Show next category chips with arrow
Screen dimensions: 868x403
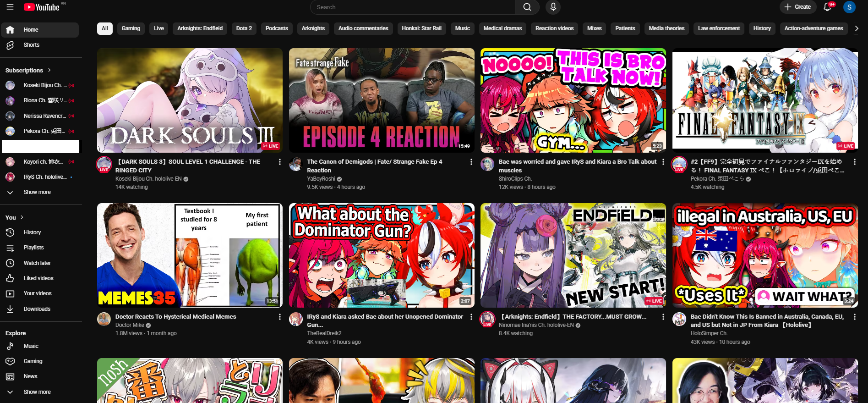(856, 28)
